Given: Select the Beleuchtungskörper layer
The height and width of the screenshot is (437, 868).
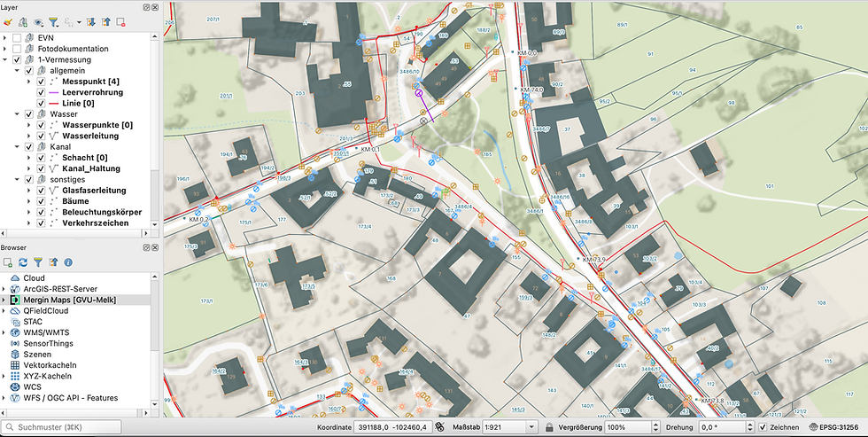Looking at the screenshot, I should tap(102, 212).
